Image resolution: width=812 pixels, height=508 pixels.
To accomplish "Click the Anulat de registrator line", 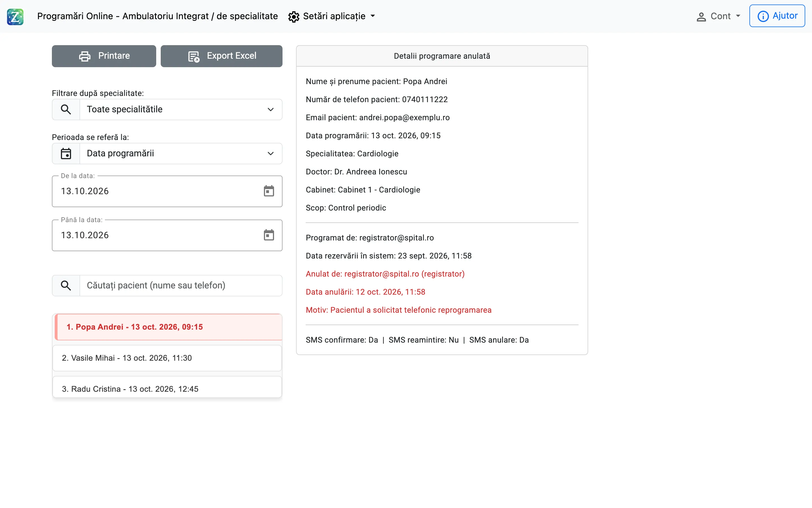I will (385, 274).
